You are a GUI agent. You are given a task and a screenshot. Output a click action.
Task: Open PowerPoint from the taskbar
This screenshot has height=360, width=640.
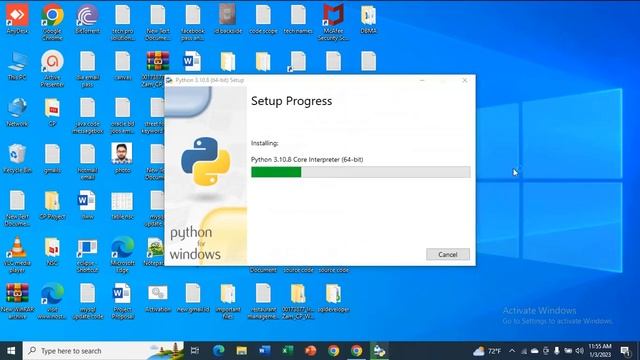pos(311,351)
